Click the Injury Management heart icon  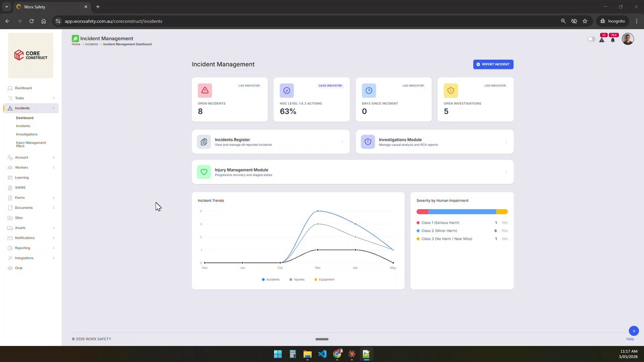[x=204, y=172]
